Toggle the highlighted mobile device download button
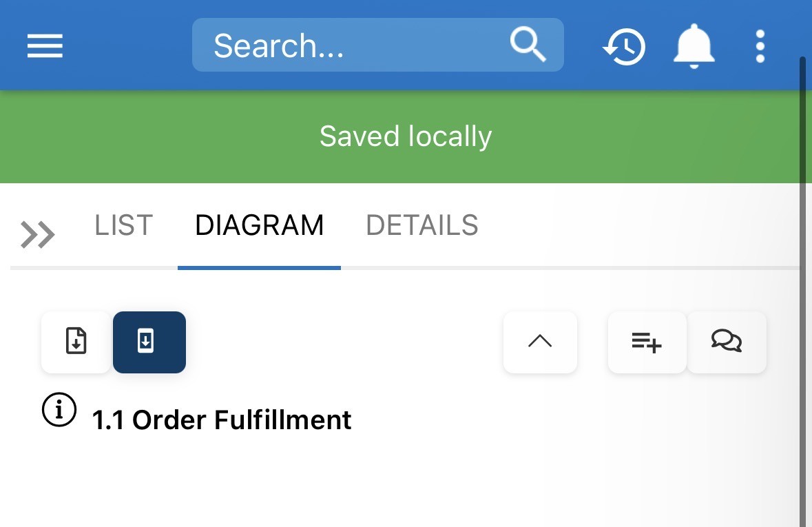This screenshot has height=527, width=812. coord(149,342)
